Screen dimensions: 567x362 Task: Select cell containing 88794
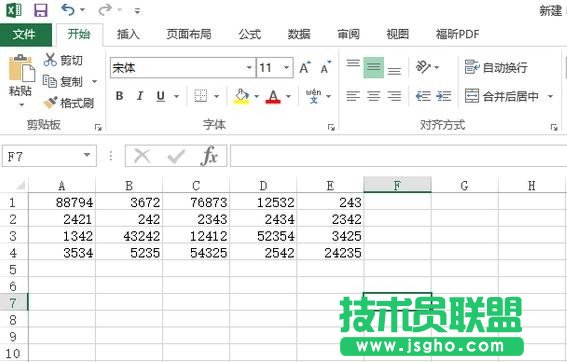point(62,202)
